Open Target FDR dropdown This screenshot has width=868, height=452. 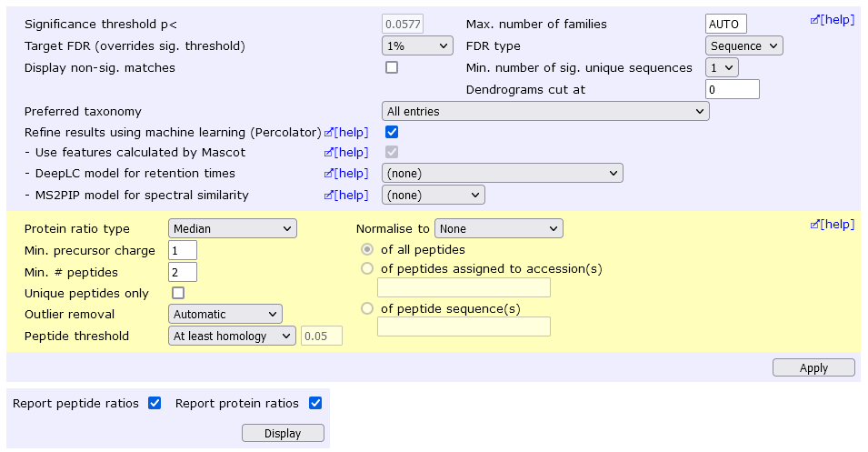[417, 46]
